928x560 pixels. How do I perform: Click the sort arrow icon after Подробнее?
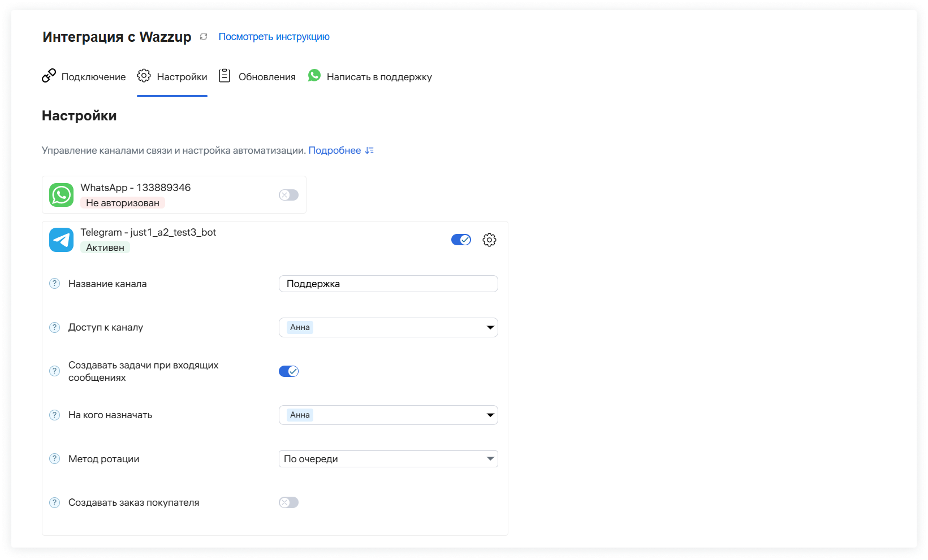pos(369,150)
